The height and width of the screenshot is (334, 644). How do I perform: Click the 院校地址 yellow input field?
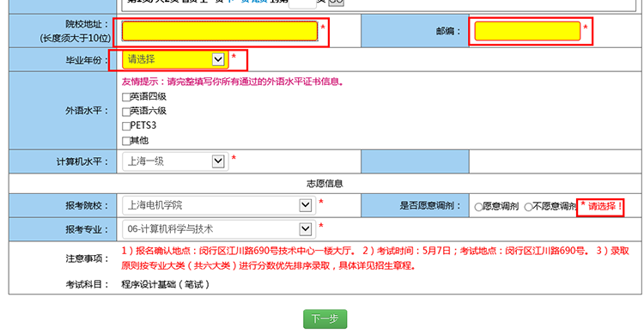point(220,31)
